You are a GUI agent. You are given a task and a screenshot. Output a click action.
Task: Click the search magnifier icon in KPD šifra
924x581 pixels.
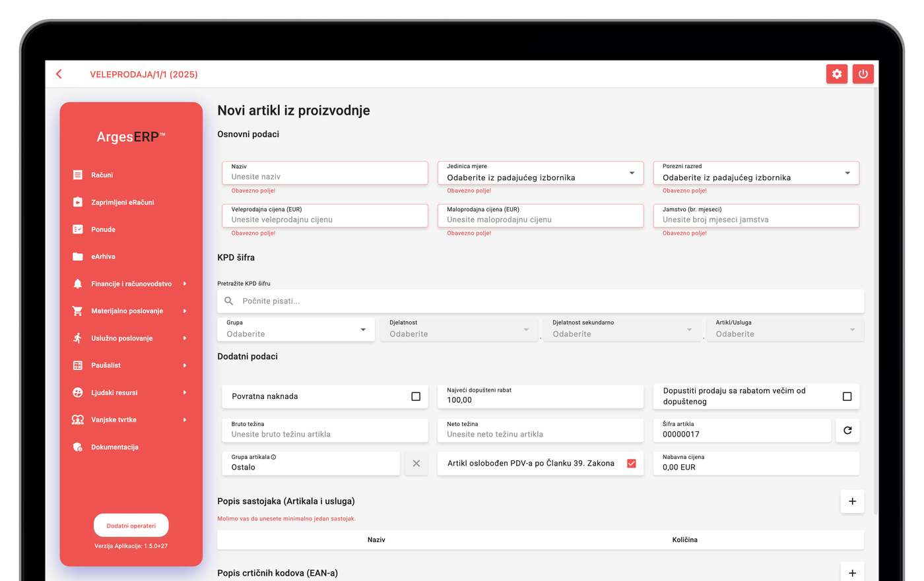point(229,301)
